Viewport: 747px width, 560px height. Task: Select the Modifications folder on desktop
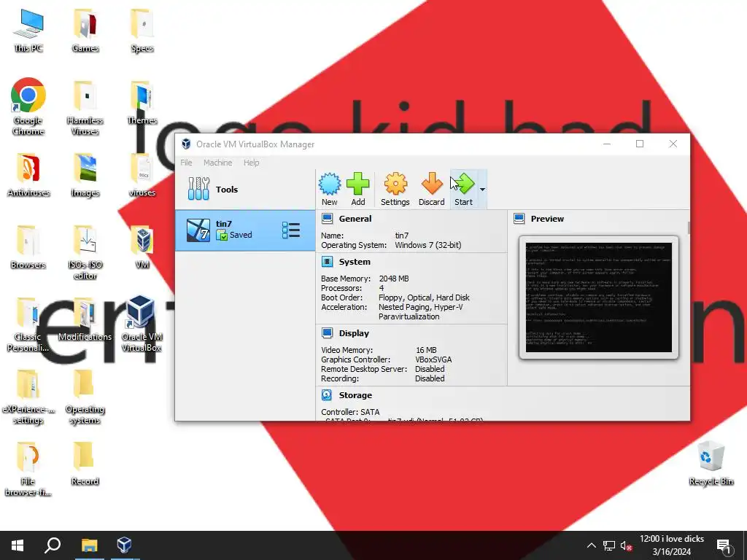click(x=85, y=319)
